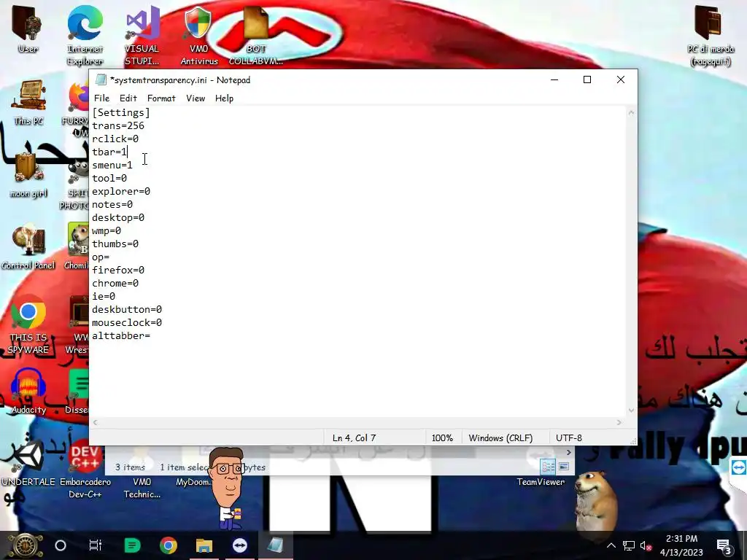Switch Explorer window to large icons view
This screenshot has height=560, width=747.
tap(564, 467)
